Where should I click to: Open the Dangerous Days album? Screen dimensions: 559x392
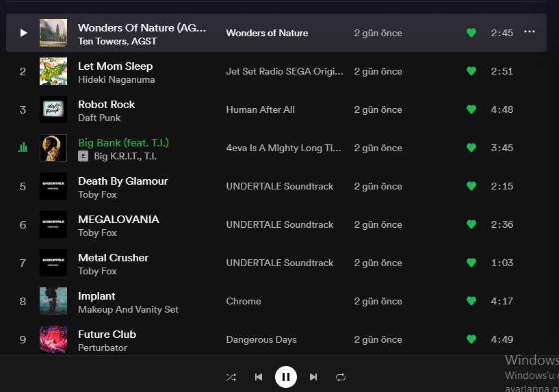tap(261, 339)
